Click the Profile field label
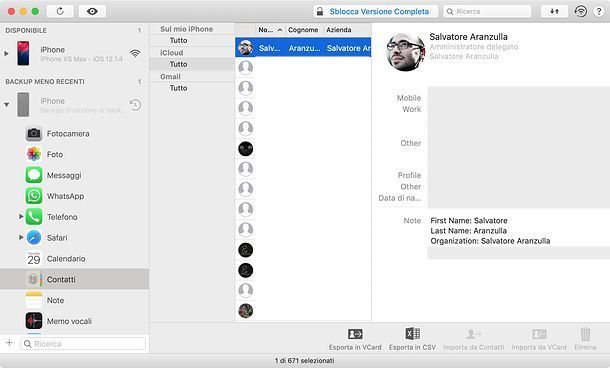 pyautogui.click(x=409, y=175)
